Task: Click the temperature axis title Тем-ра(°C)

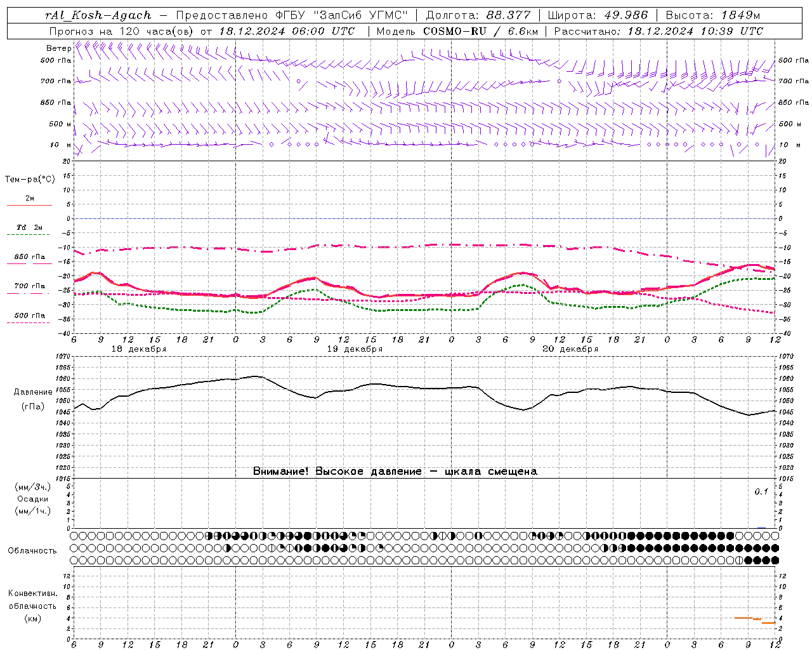Action: coord(30,180)
